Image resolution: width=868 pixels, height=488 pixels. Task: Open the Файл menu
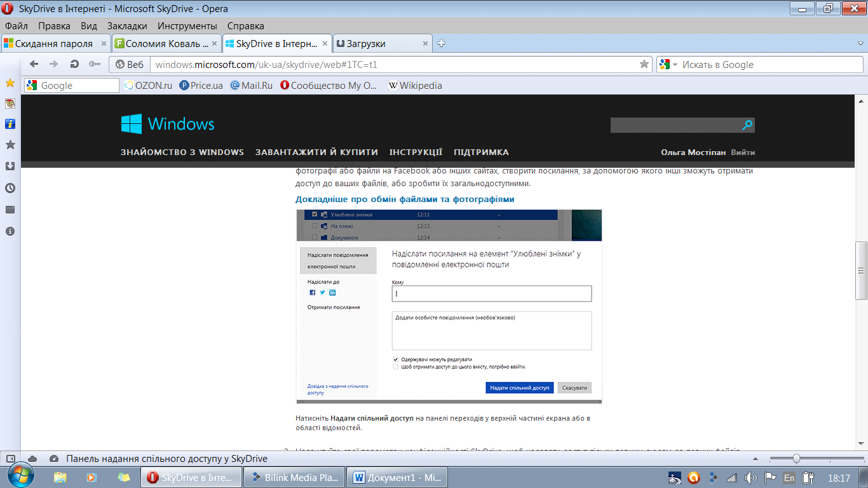click(17, 26)
